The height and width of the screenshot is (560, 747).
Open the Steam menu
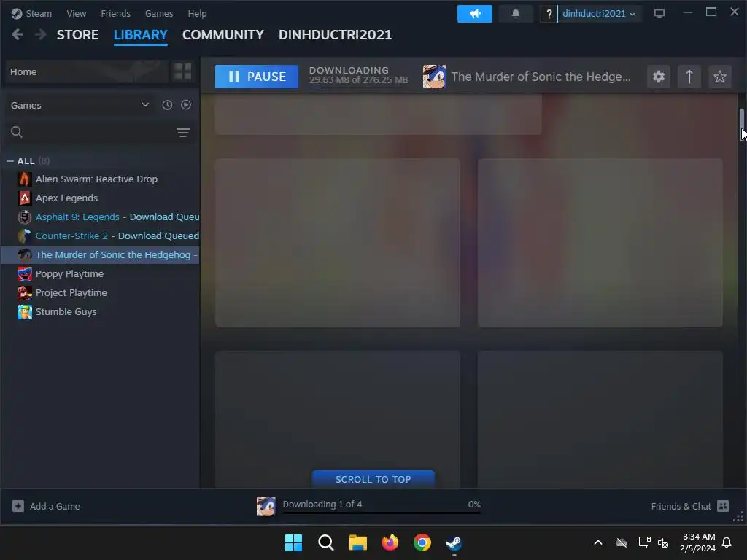click(39, 13)
